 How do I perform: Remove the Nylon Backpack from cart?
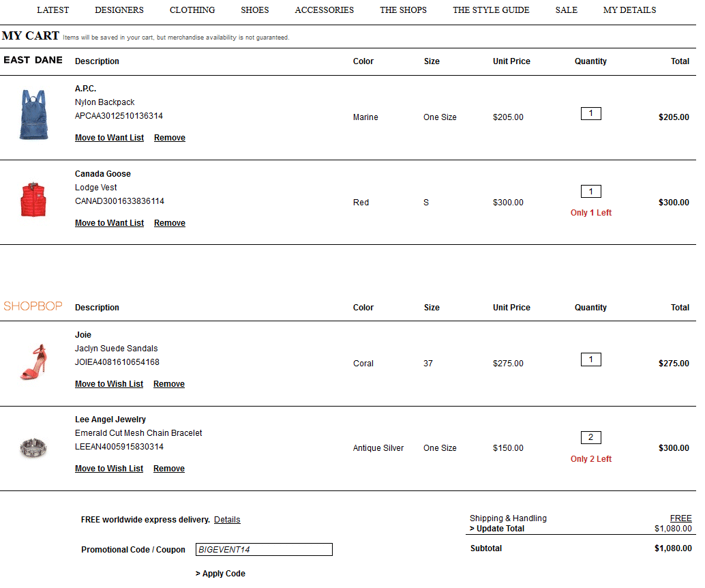[170, 138]
